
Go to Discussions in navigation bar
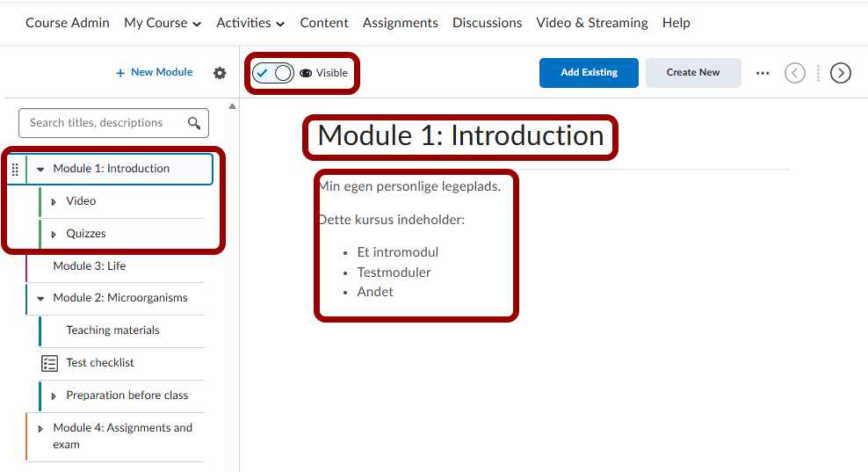pos(487,23)
